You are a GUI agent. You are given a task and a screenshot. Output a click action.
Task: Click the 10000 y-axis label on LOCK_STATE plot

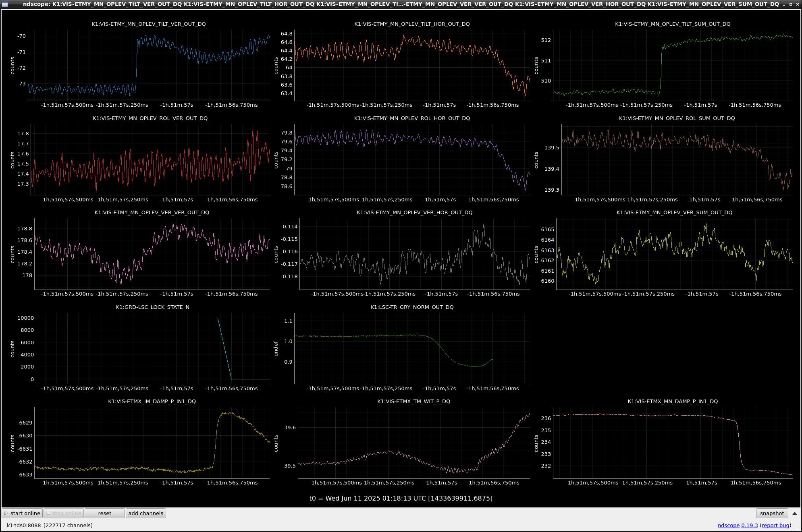pos(25,318)
